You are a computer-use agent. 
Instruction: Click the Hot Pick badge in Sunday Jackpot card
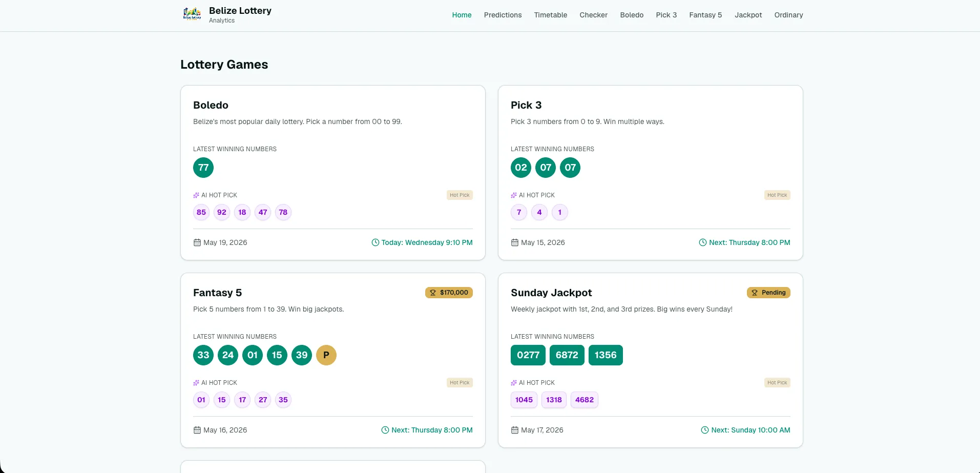pos(777,383)
